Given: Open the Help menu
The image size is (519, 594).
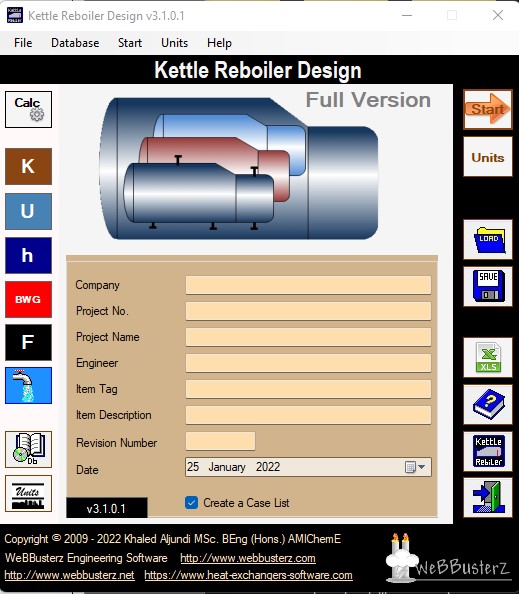Looking at the screenshot, I should 219,43.
